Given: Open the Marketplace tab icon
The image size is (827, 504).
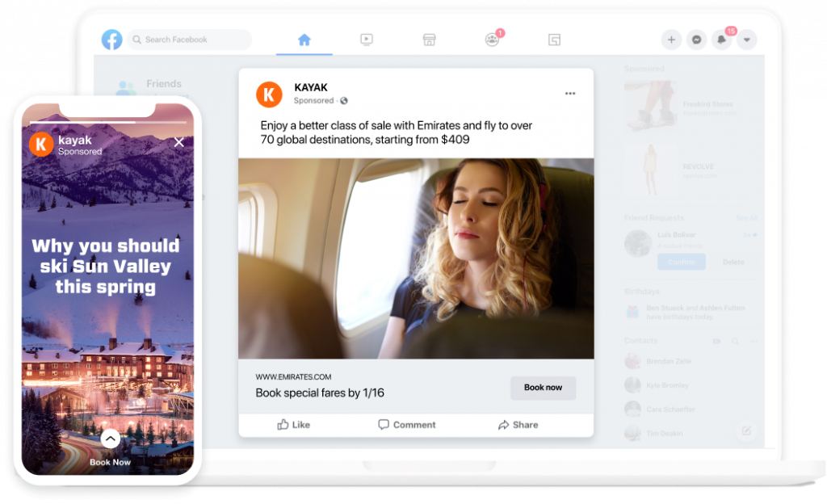Looking at the screenshot, I should tap(430, 40).
